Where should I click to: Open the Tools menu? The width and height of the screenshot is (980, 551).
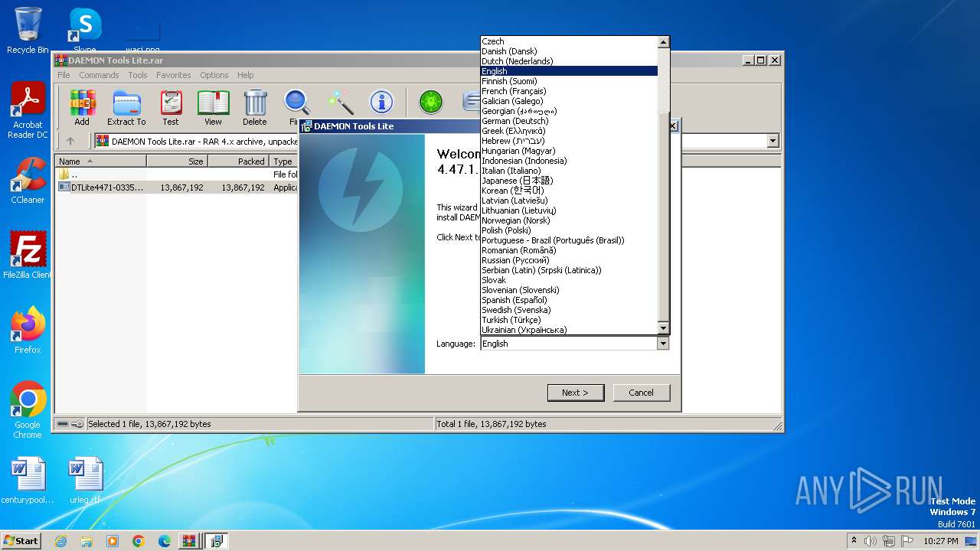click(138, 75)
